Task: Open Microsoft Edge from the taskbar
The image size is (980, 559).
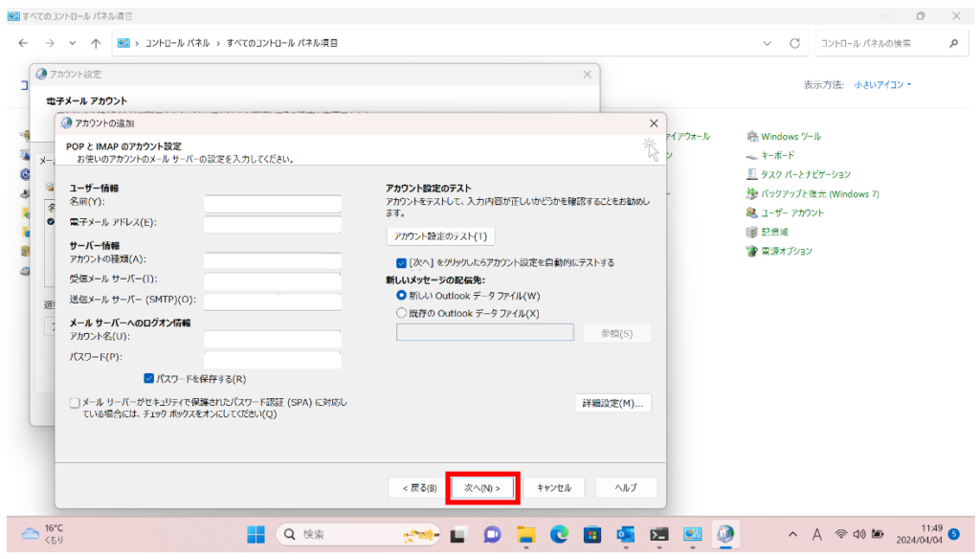Action: click(559, 534)
